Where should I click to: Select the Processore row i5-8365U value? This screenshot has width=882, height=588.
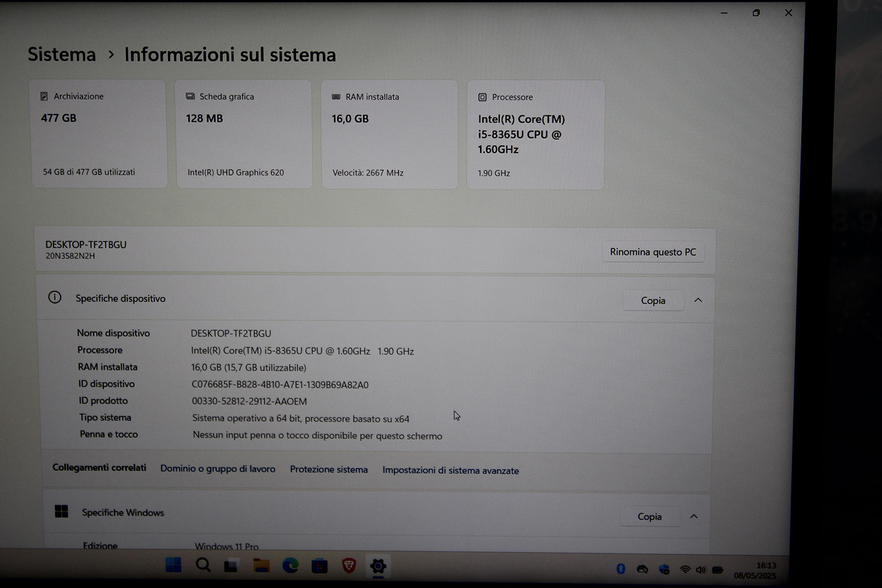(x=302, y=351)
